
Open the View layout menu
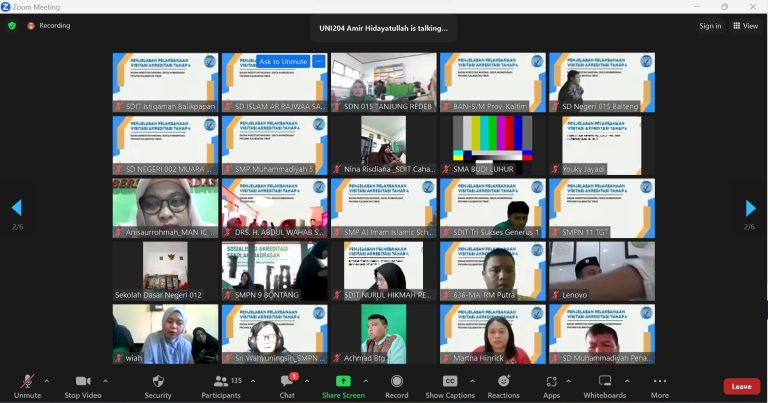(745, 26)
